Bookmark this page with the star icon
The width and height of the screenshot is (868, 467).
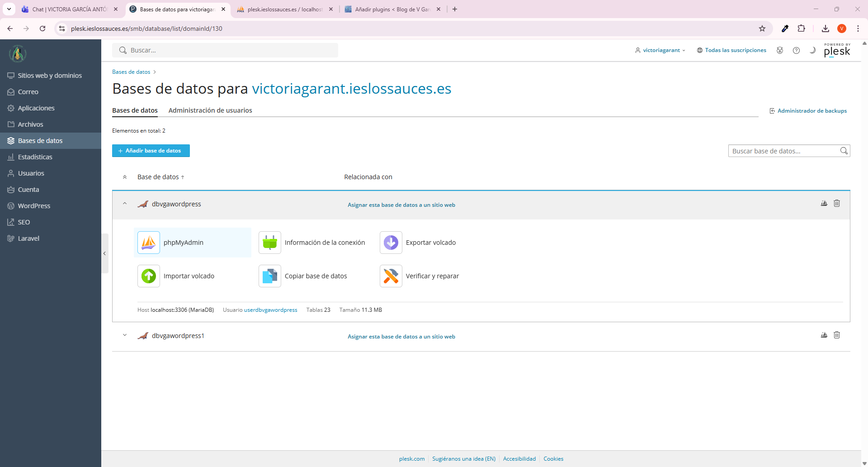(x=762, y=29)
